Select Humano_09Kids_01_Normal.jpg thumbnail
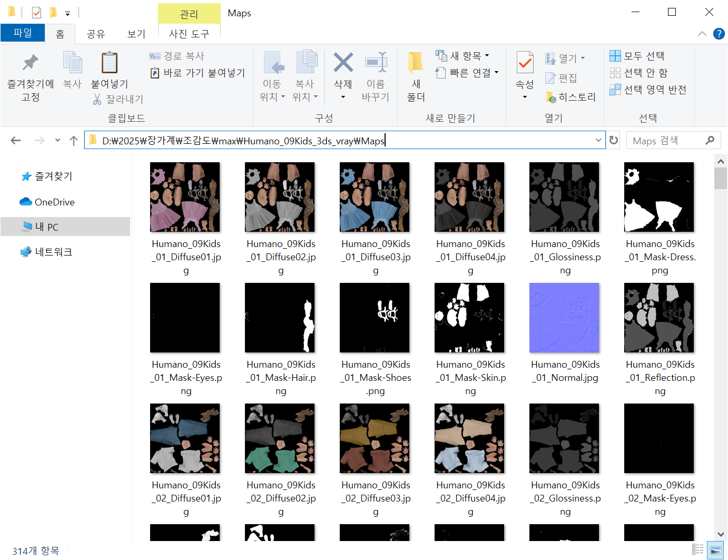728x560 pixels. pyautogui.click(x=564, y=318)
